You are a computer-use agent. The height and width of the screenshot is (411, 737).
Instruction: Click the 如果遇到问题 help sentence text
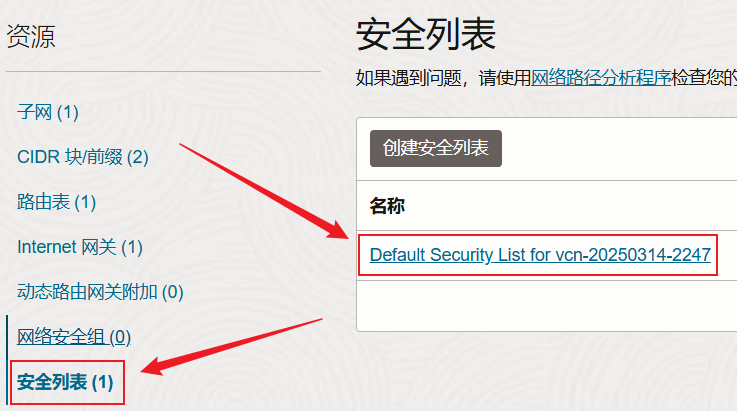pyautogui.click(x=546, y=78)
